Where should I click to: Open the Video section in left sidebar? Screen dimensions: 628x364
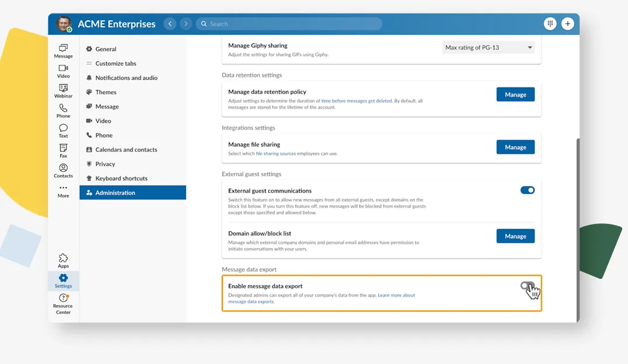[x=63, y=71]
